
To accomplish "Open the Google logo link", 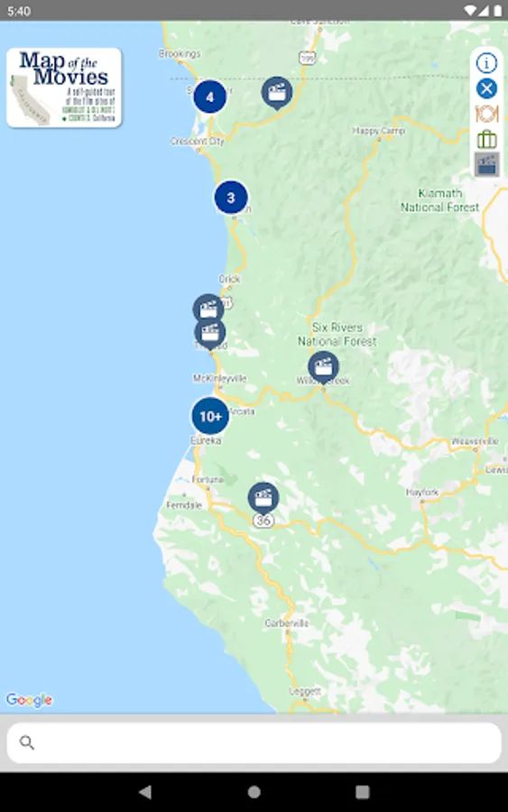I will click(x=29, y=700).
